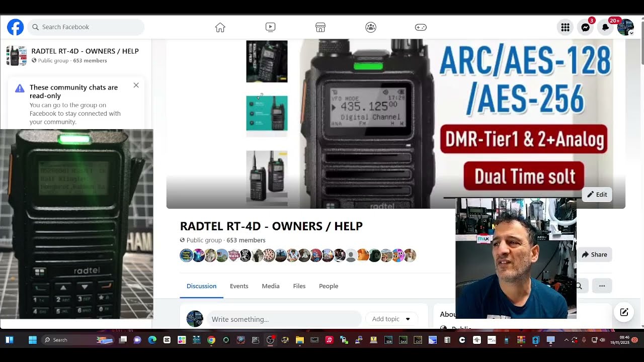Dismiss the read-only community chats notice

click(x=136, y=85)
